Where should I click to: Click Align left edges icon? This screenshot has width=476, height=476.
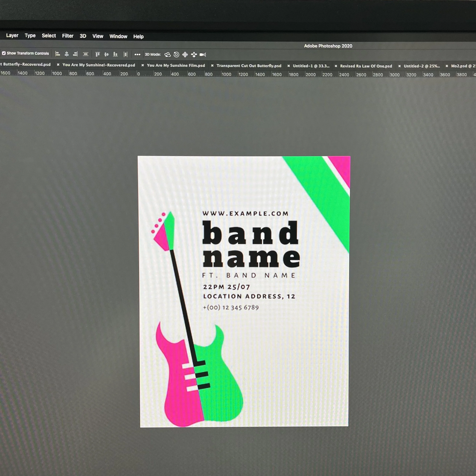pos(58,54)
